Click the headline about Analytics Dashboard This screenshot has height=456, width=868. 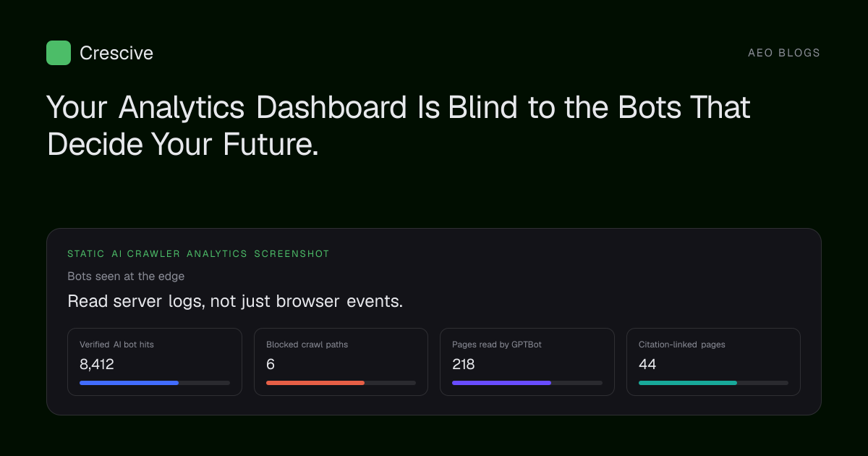click(x=399, y=126)
